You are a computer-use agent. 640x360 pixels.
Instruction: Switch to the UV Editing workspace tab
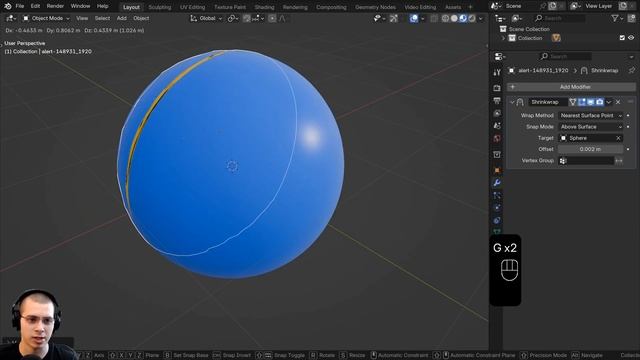point(192,7)
